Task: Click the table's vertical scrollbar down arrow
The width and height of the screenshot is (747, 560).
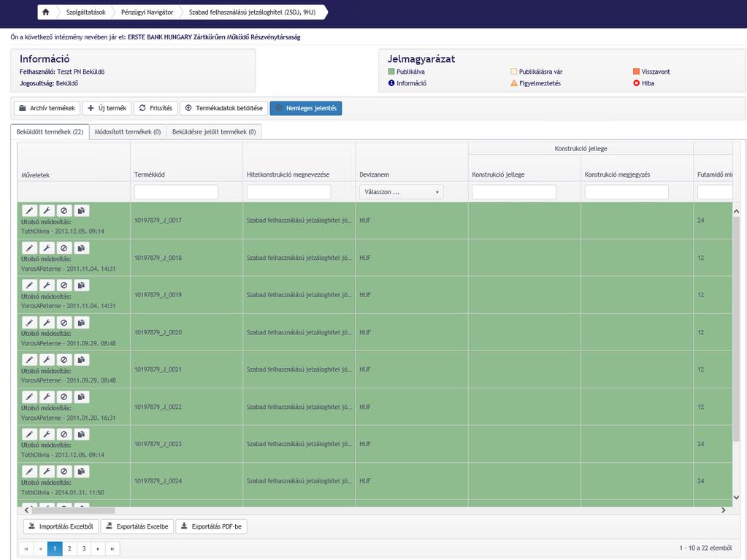Action: click(736, 497)
